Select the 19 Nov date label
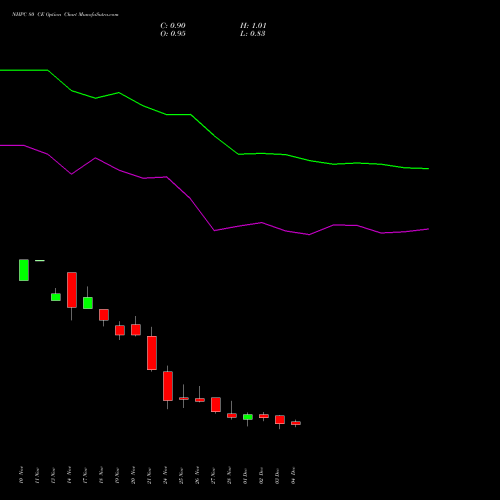The width and height of the screenshot is (500, 500). [117, 475]
